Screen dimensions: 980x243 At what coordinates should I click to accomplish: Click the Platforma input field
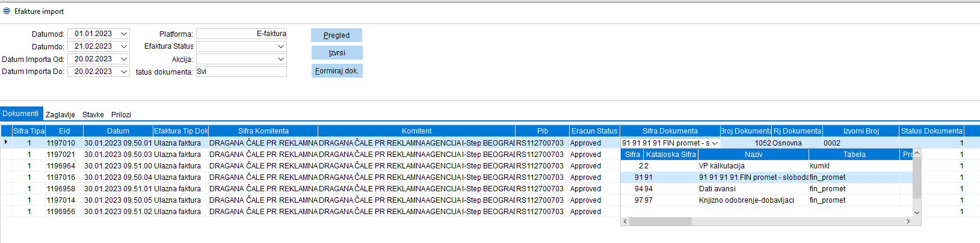pos(241,34)
